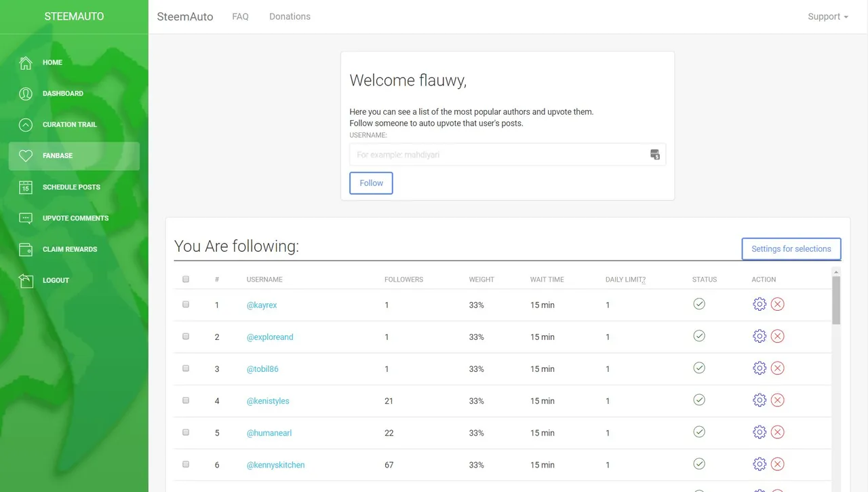This screenshot has height=492, width=868.
Task: Click the Claim Rewards wallet icon
Action: pyautogui.click(x=26, y=249)
